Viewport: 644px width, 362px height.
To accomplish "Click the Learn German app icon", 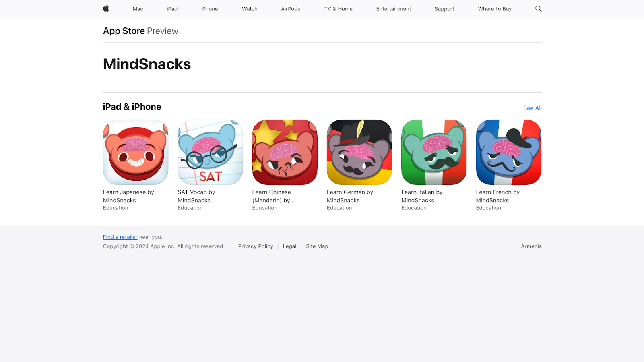I will tap(359, 152).
